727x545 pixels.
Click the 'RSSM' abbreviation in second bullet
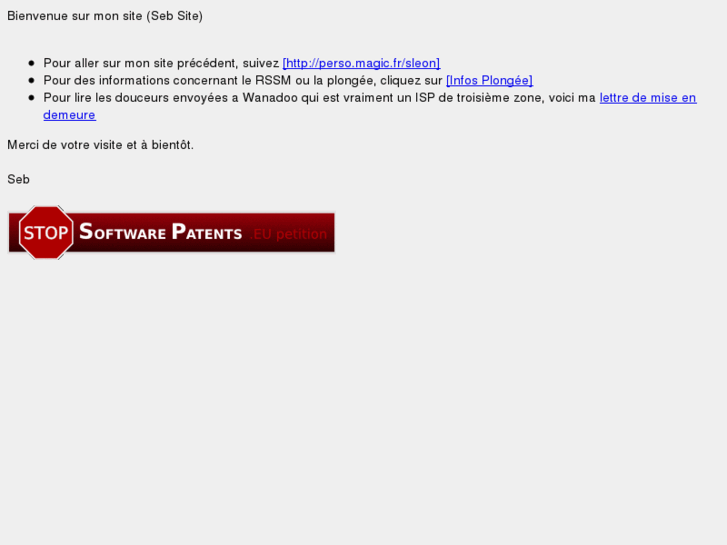coord(273,80)
